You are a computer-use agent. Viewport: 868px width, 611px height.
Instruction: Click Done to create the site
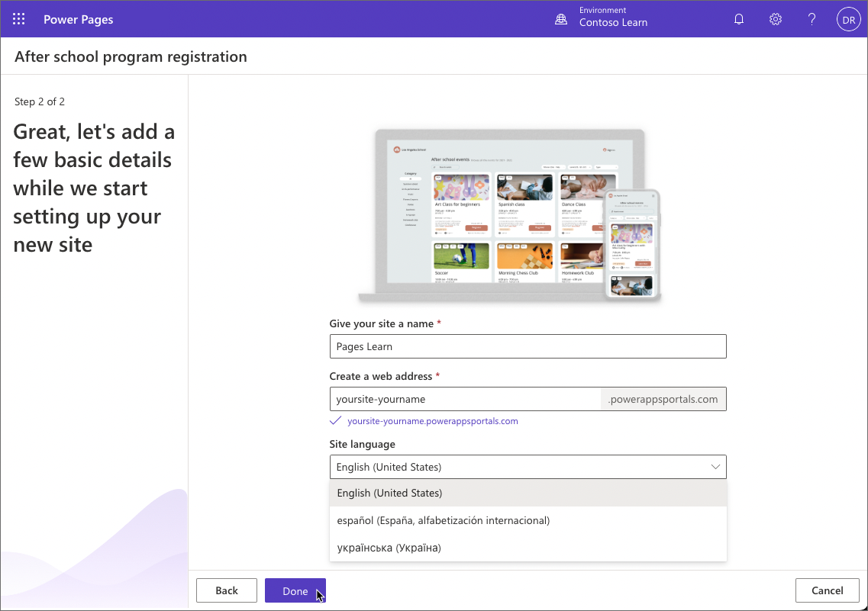(295, 590)
